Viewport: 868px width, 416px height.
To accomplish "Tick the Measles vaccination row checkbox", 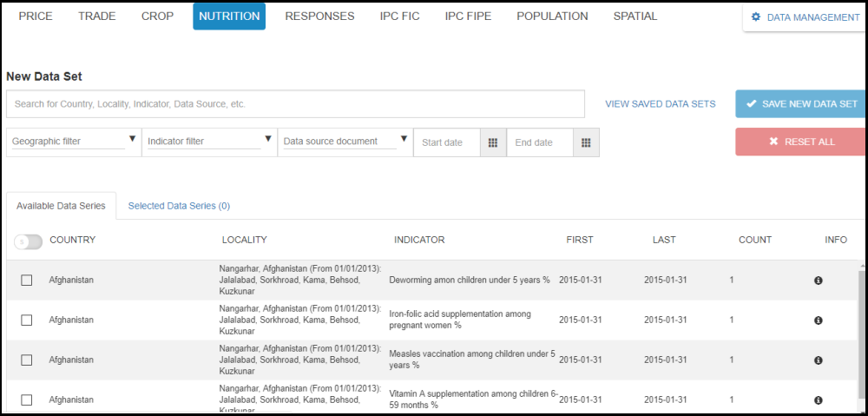I will pos(27,360).
